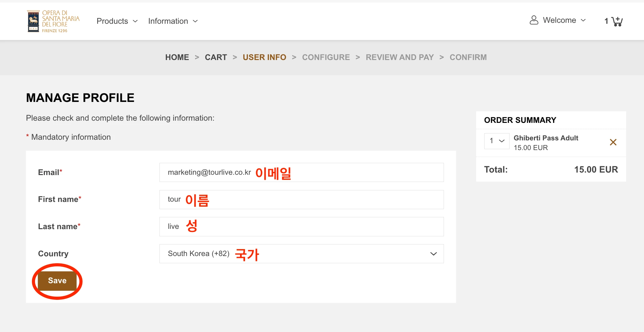Click the Save button
The image size is (644, 332).
[57, 281]
